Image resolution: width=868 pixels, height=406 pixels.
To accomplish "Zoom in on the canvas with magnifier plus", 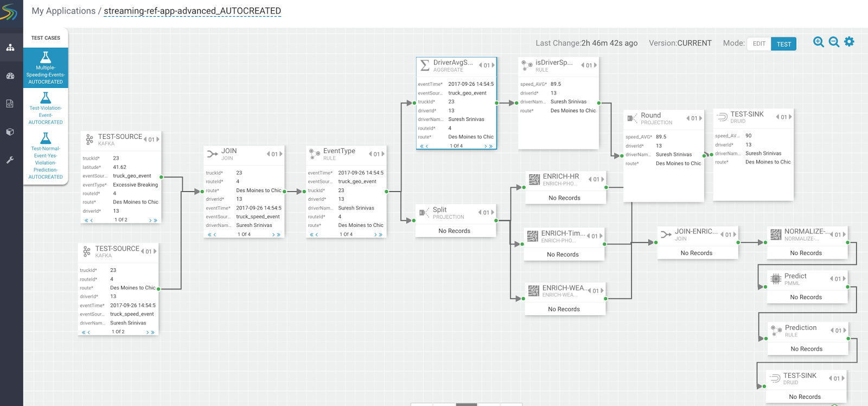I will pyautogui.click(x=819, y=42).
